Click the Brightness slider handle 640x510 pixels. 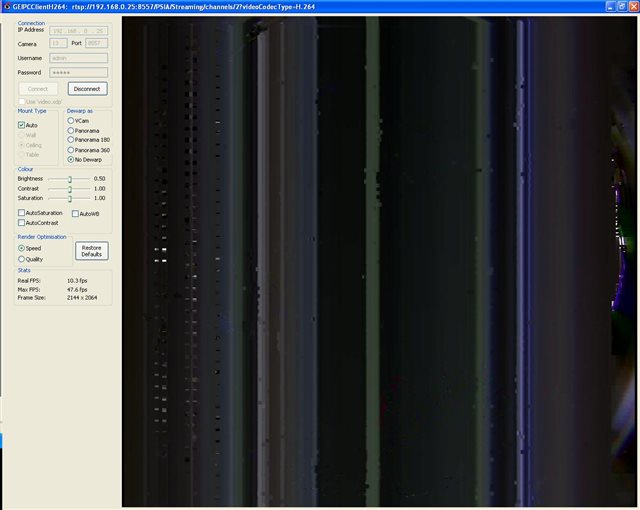point(70,179)
